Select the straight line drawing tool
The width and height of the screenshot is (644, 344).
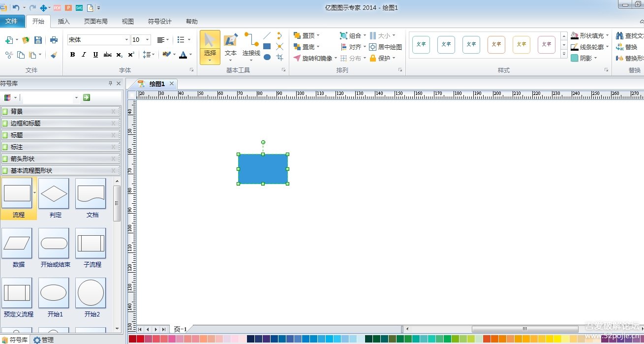(x=267, y=35)
